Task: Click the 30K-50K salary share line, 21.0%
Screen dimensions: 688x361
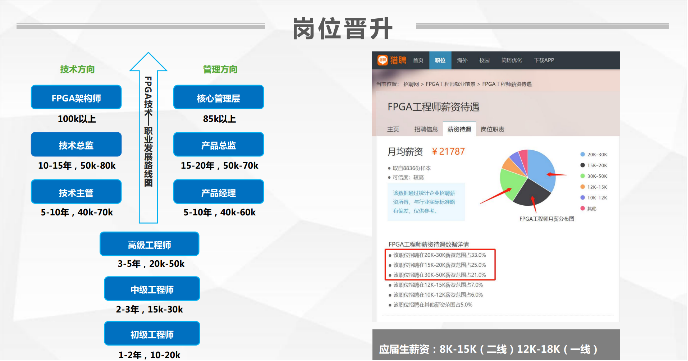Action: [438, 275]
